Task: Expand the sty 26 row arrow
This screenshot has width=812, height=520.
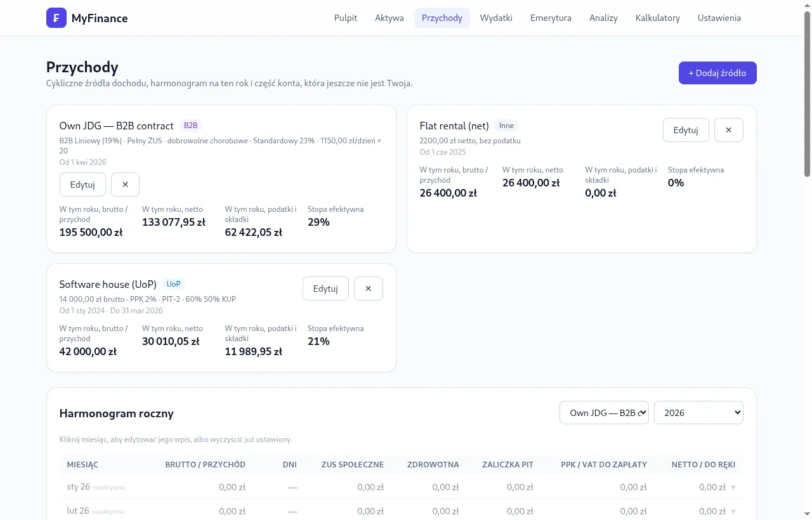Action: [x=733, y=488]
